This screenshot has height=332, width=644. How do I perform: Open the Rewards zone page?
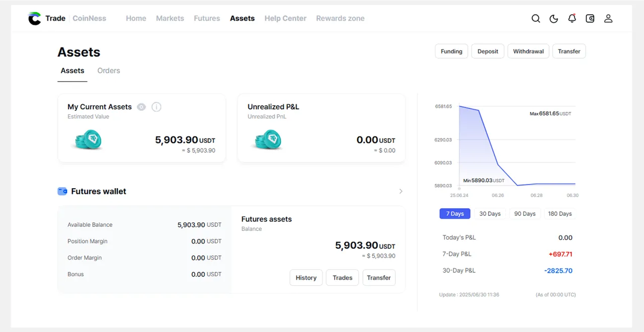(340, 19)
